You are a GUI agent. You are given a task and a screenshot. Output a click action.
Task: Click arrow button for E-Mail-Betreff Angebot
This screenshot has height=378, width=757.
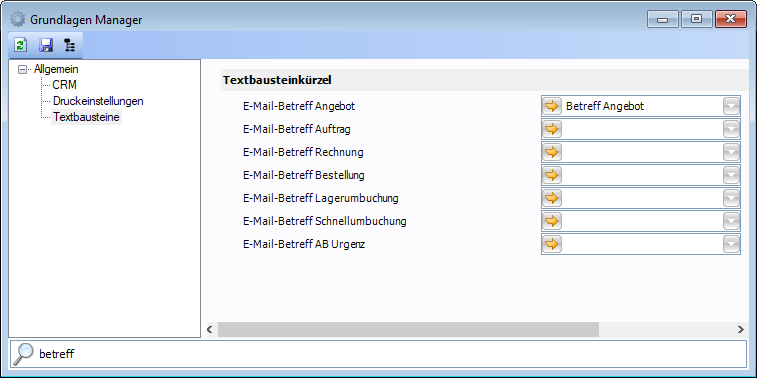pos(552,106)
